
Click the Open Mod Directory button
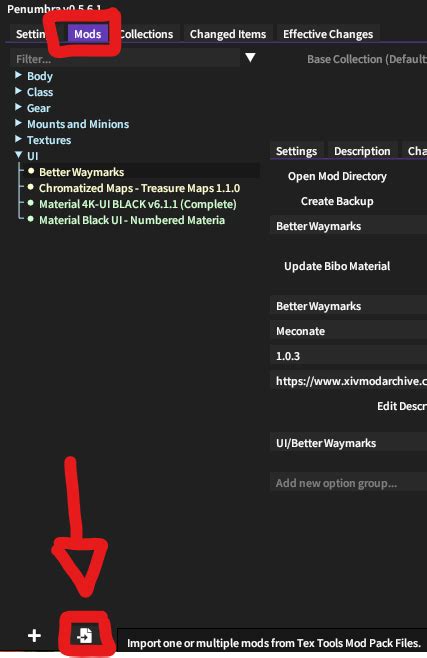pos(337,176)
